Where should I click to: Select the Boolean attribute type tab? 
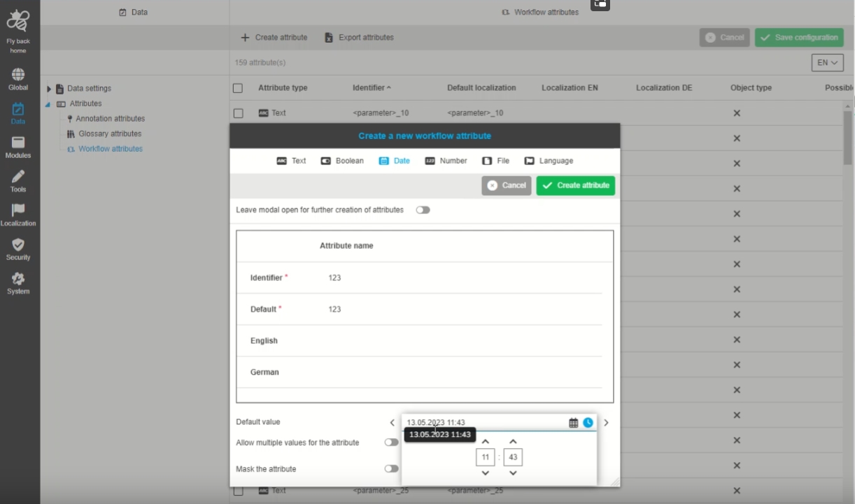[342, 161]
